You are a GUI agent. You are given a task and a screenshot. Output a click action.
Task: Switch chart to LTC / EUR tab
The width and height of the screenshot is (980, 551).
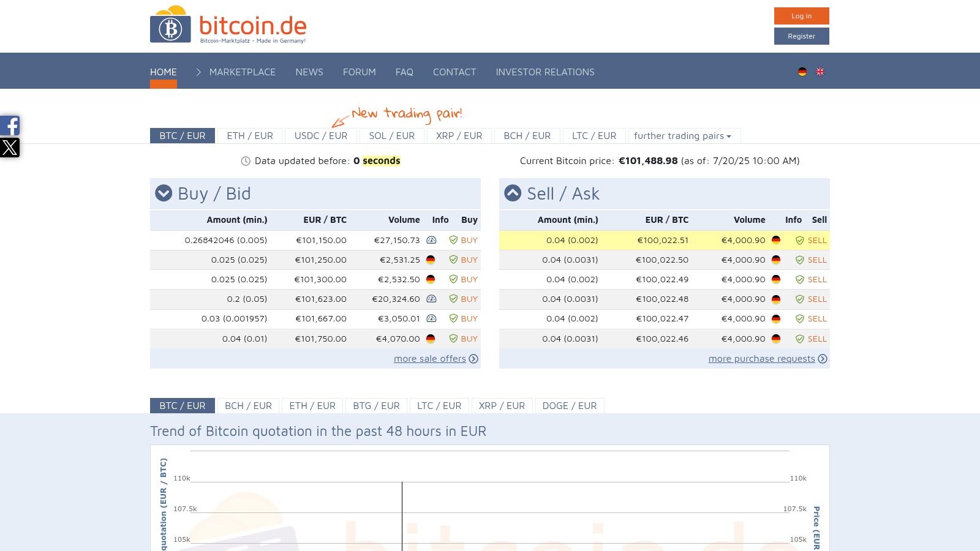coord(439,406)
